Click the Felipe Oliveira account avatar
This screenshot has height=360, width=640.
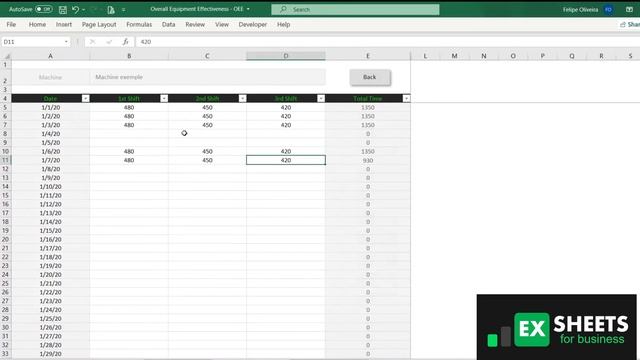608,9
